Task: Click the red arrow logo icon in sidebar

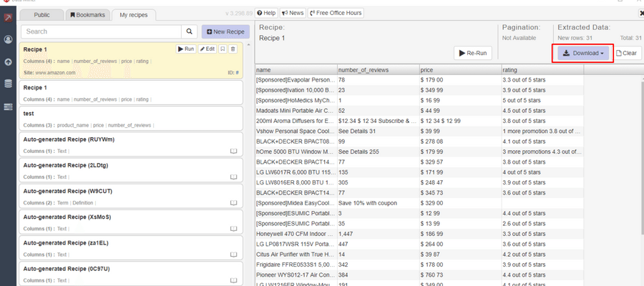Action: click(x=8, y=18)
